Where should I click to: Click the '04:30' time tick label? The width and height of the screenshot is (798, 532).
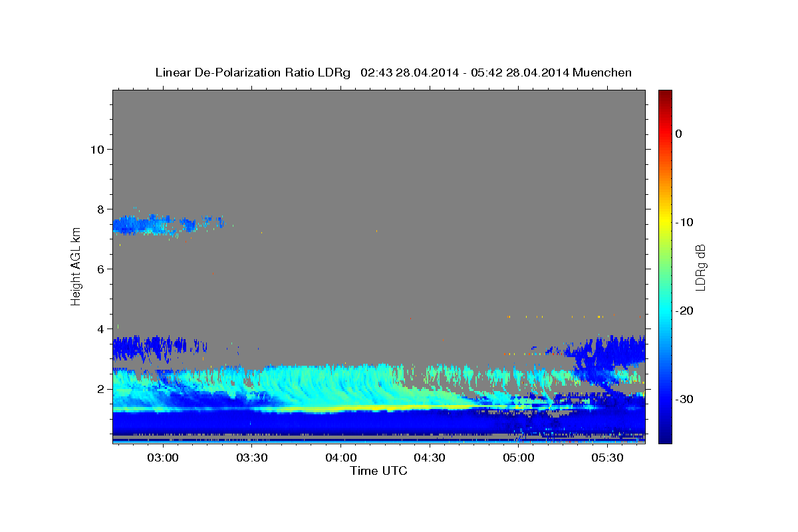tap(430, 458)
